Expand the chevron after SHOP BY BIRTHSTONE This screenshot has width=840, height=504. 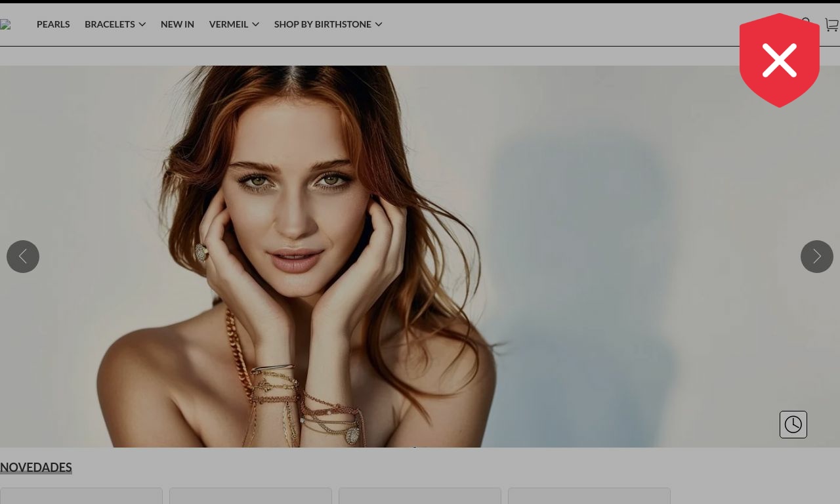pos(379,25)
